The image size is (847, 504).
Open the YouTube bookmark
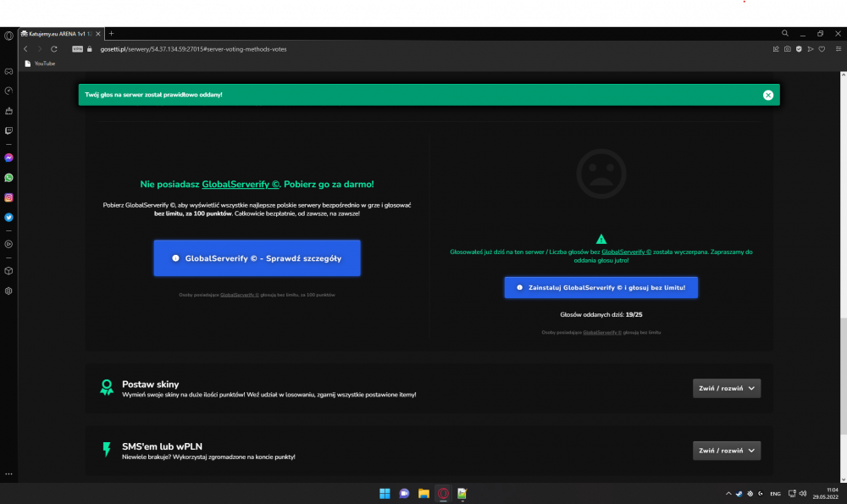click(x=40, y=64)
